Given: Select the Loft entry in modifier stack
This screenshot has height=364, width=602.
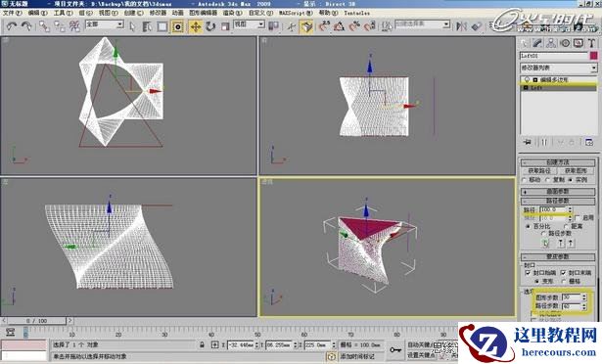Looking at the screenshot, I should click(559, 88).
